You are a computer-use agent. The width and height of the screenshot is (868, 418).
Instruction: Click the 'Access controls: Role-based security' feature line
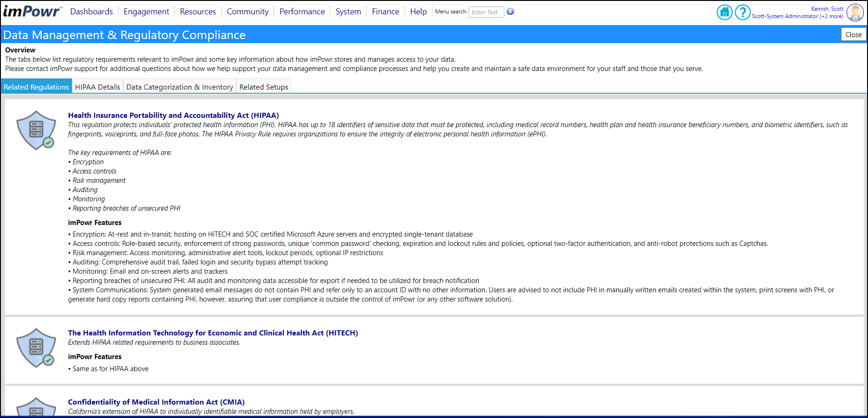point(418,244)
